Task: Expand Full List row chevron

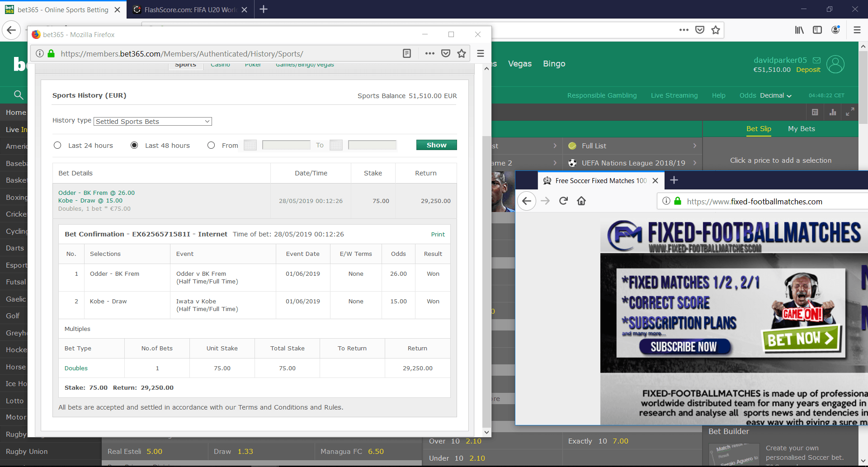Action: pyautogui.click(x=695, y=146)
